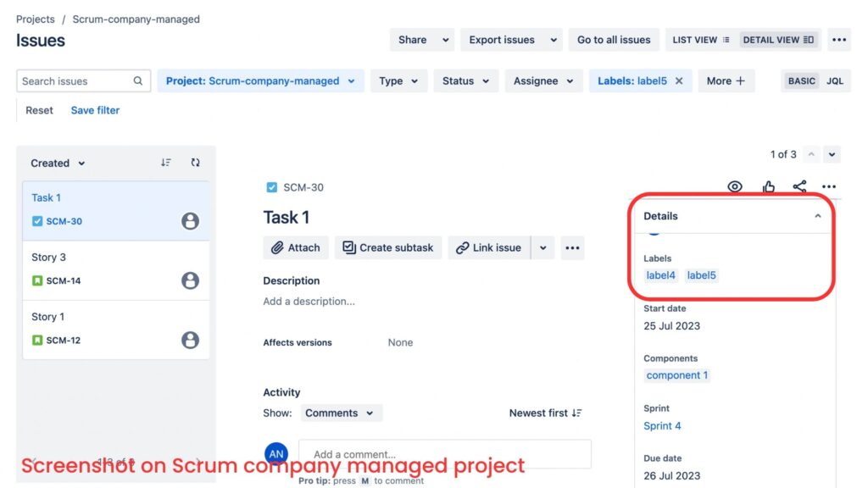This screenshot has height=488, width=868.
Task: Click story icon on SCM-14 card
Action: (37, 280)
